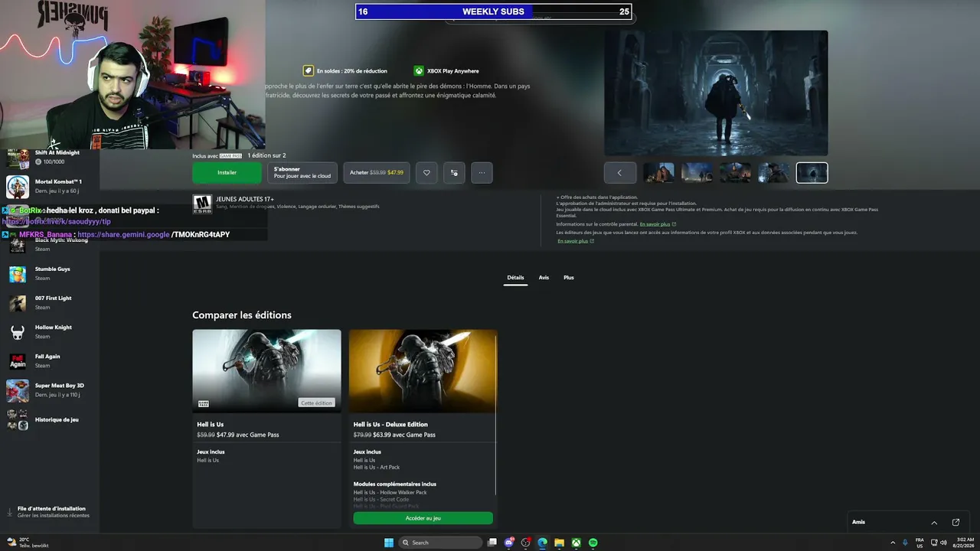The width and height of the screenshot is (980, 551).
Task: Click the Historique de jeu label
Action: pos(57,420)
